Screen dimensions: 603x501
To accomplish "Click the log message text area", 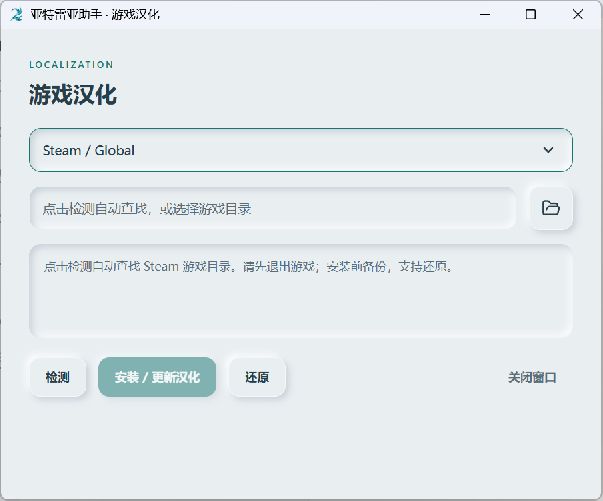I will 301,291.
